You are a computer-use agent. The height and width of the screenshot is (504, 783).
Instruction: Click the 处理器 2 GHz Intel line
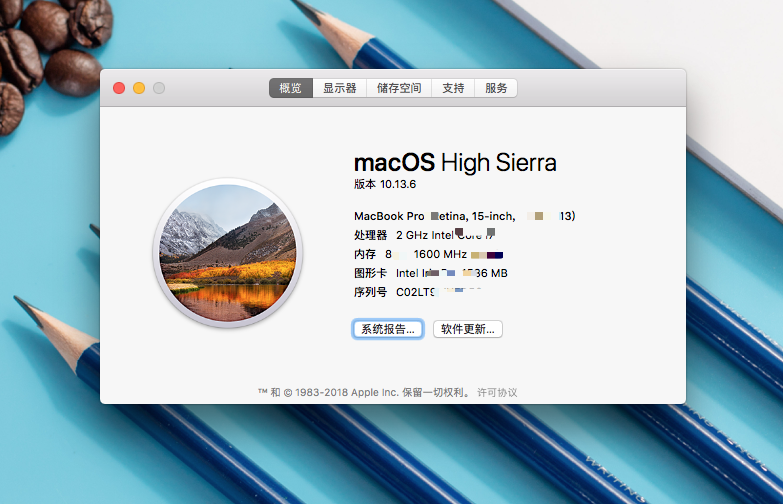425,235
